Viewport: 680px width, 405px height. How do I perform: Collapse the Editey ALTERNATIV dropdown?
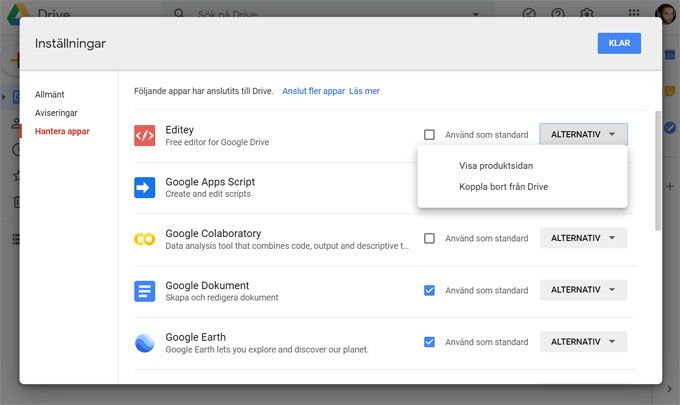click(x=583, y=134)
